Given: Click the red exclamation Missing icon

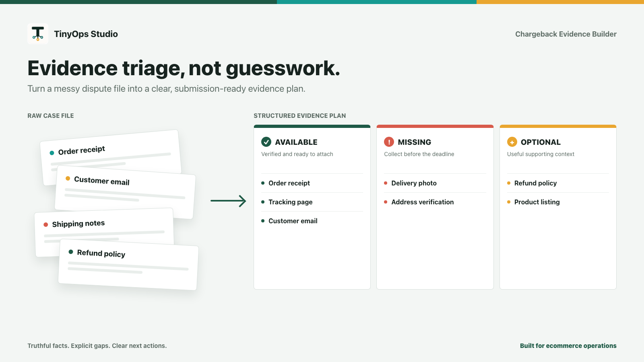Looking at the screenshot, I should pos(389,142).
